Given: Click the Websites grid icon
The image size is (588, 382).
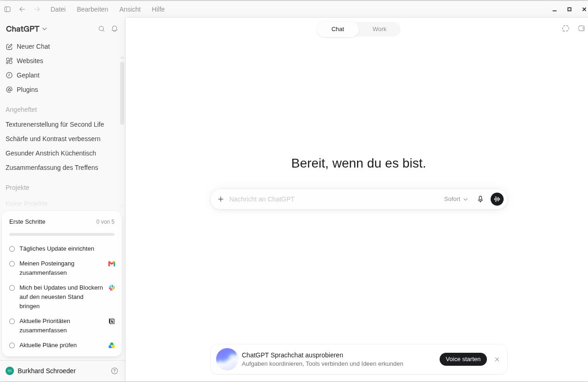Looking at the screenshot, I should click(x=9, y=61).
